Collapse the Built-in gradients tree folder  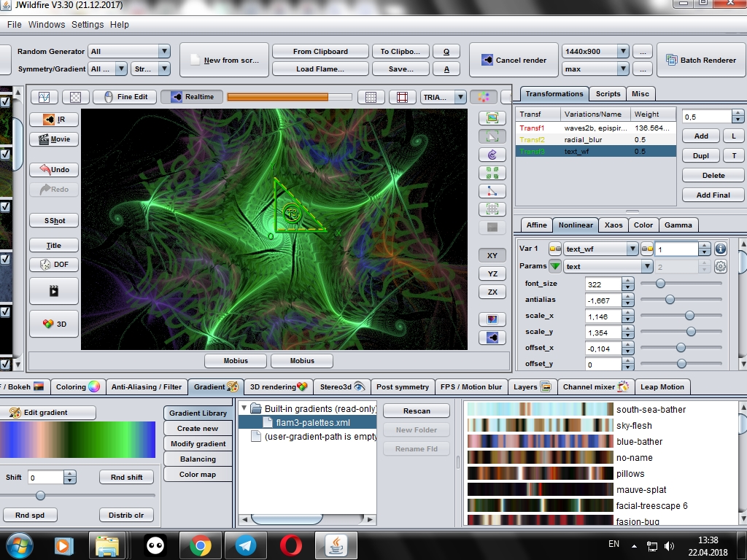244,408
